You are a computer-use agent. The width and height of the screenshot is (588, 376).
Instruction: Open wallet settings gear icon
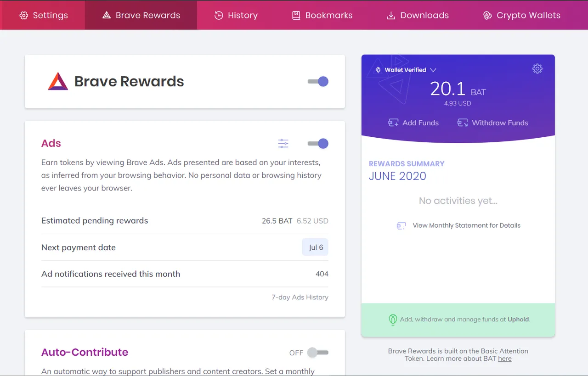pos(537,69)
